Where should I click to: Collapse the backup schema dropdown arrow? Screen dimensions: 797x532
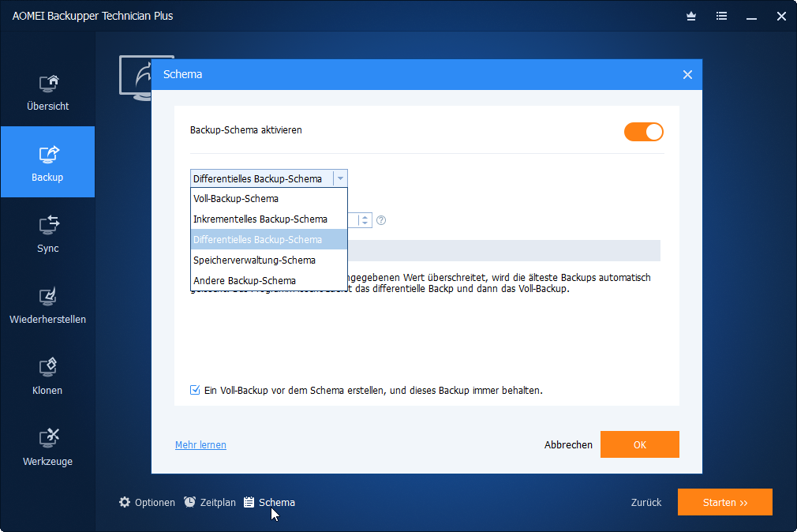340,178
